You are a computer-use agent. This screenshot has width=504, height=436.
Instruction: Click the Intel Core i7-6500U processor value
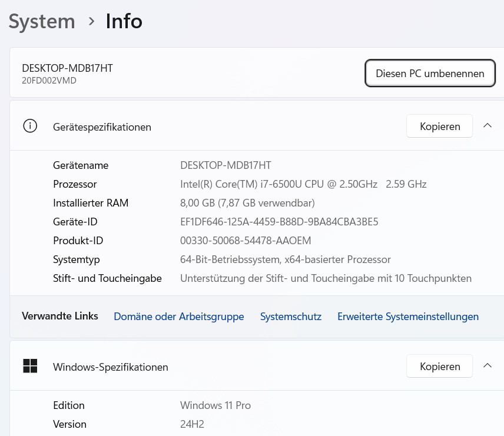click(x=303, y=184)
